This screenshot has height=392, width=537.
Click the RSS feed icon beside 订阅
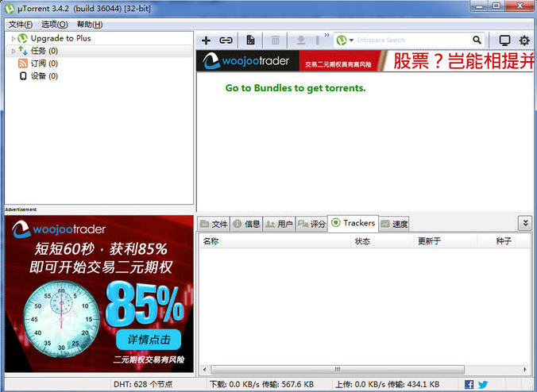click(22, 63)
